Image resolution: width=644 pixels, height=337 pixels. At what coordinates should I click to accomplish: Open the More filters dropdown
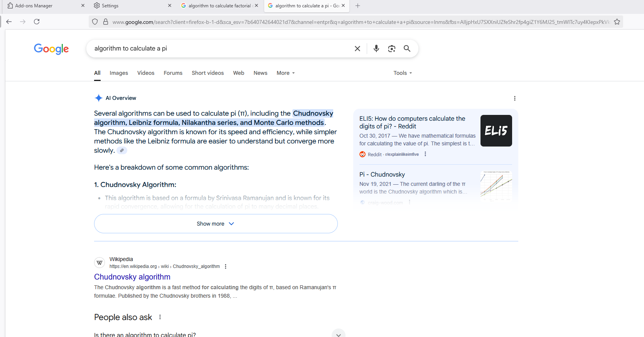tap(286, 73)
